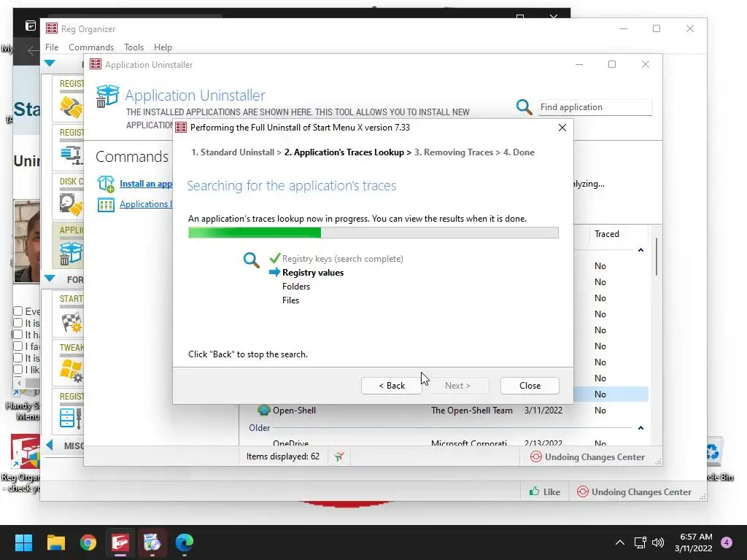Click the green checkmark for Registry keys
Viewport: 747px width, 560px height.
274,258
